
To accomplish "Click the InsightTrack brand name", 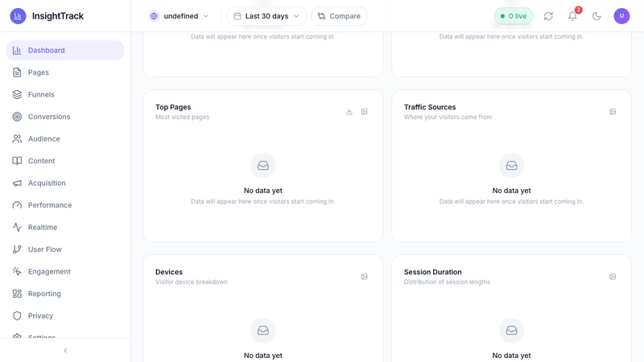I will pyautogui.click(x=58, y=16).
